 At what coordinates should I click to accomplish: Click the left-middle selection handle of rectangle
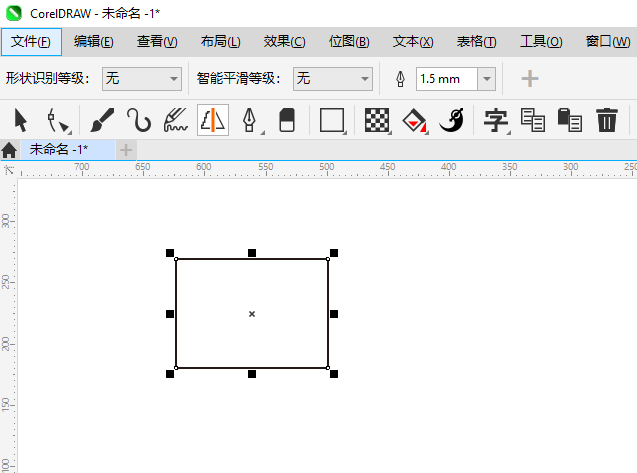coord(170,314)
